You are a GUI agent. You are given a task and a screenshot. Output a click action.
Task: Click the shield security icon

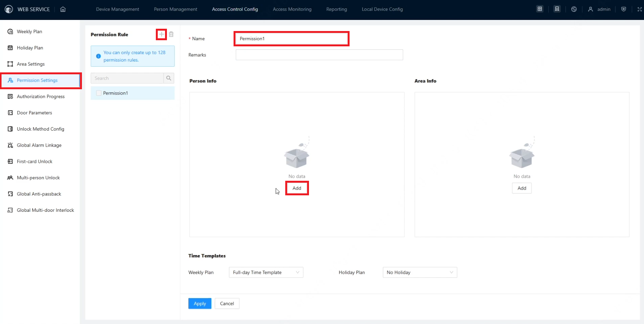624,9
